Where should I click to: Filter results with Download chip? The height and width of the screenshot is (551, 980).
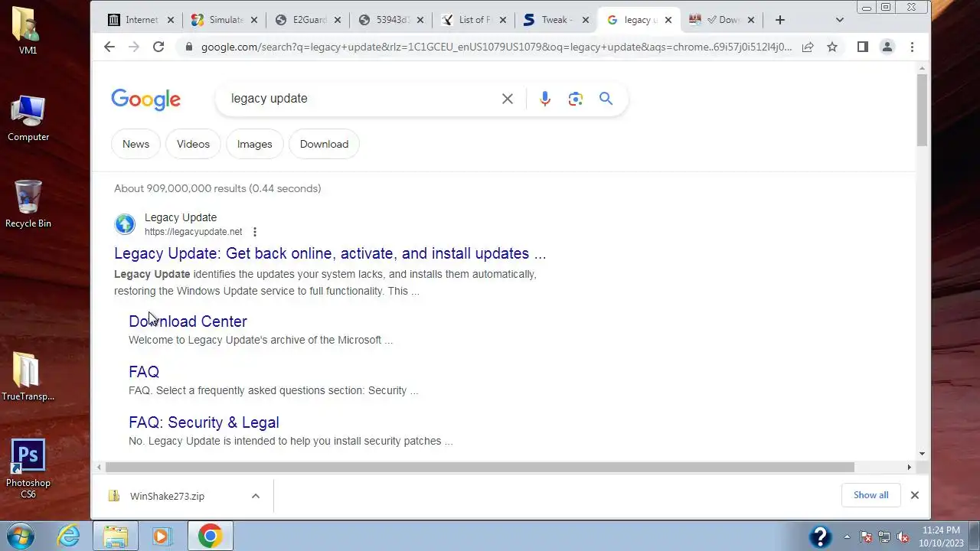[324, 144]
